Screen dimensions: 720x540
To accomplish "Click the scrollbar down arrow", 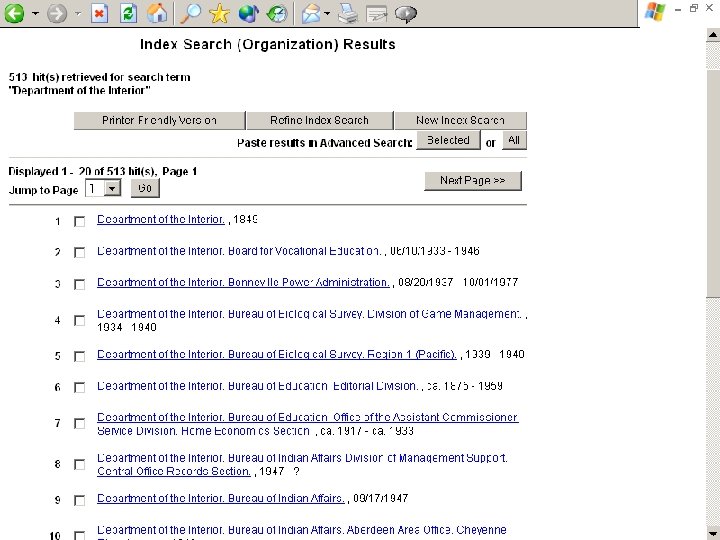I will [713, 534].
